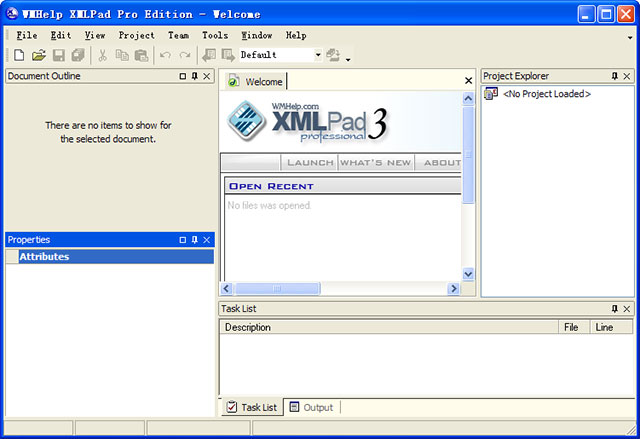Sort by the Line column header

611,327
